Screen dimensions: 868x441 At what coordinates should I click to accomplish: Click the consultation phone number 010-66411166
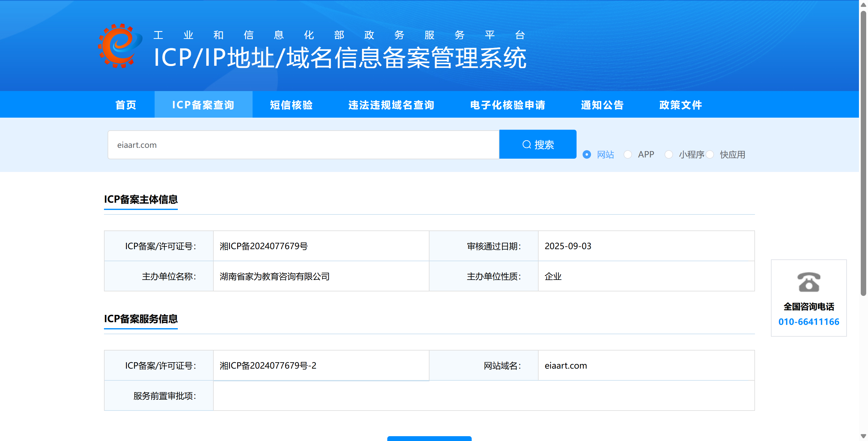pyautogui.click(x=808, y=322)
